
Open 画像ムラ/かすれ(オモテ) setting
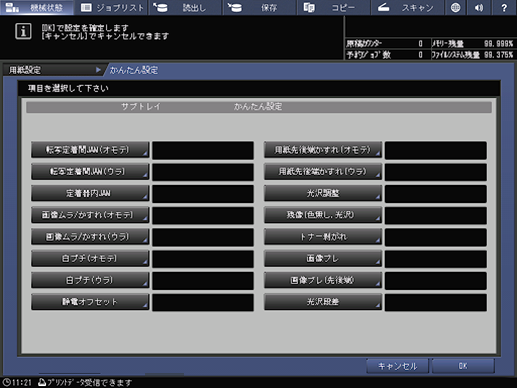[x=90, y=215]
